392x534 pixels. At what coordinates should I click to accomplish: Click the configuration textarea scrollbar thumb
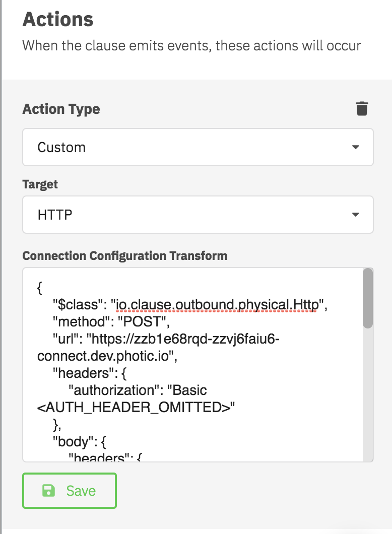tap(368, 298)
